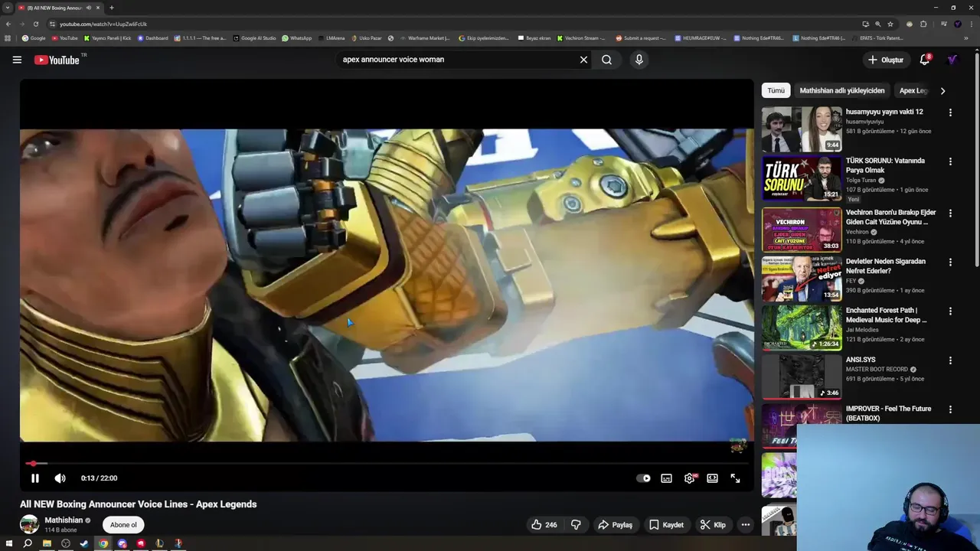Image resolution: width=980 pixels, height=551 pixels.
Task: Select the Apex Legends filter chip
Action: (x=913, y=90)
